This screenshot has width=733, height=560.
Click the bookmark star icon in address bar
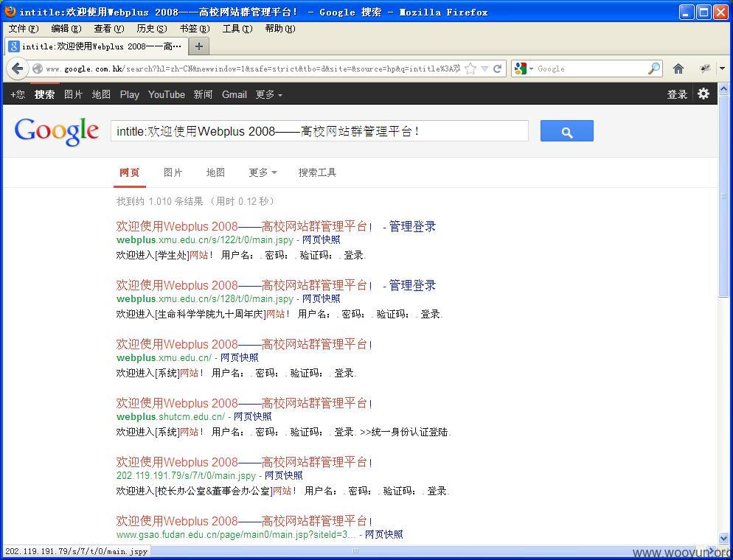point(470,69)
